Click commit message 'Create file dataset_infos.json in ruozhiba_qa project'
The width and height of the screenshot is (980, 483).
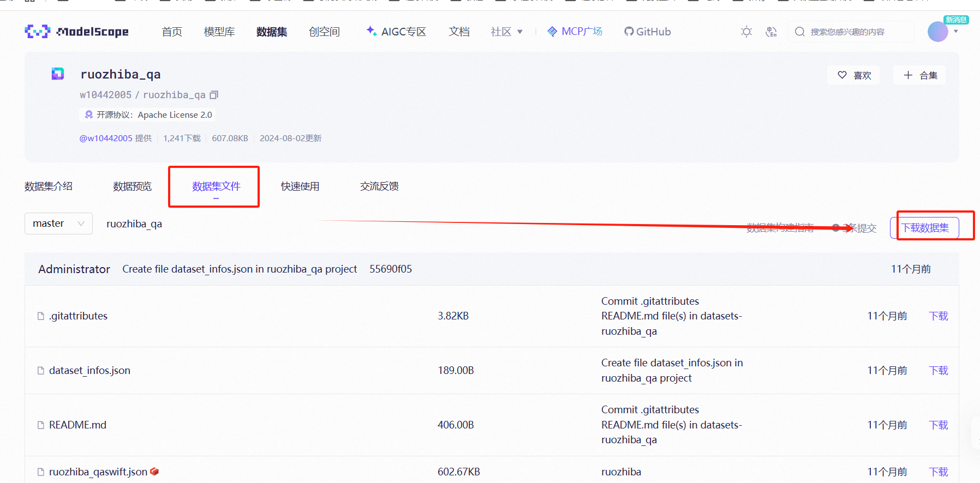(240, 269)
